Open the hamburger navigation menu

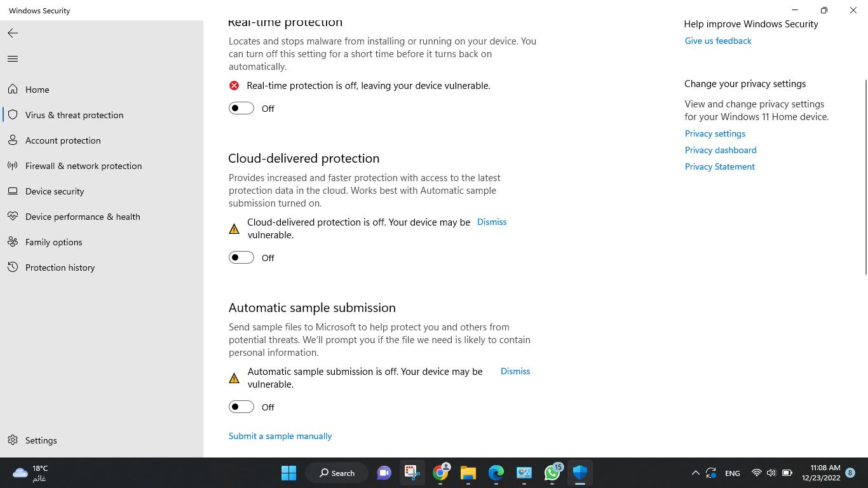click(x=13, y=59)
